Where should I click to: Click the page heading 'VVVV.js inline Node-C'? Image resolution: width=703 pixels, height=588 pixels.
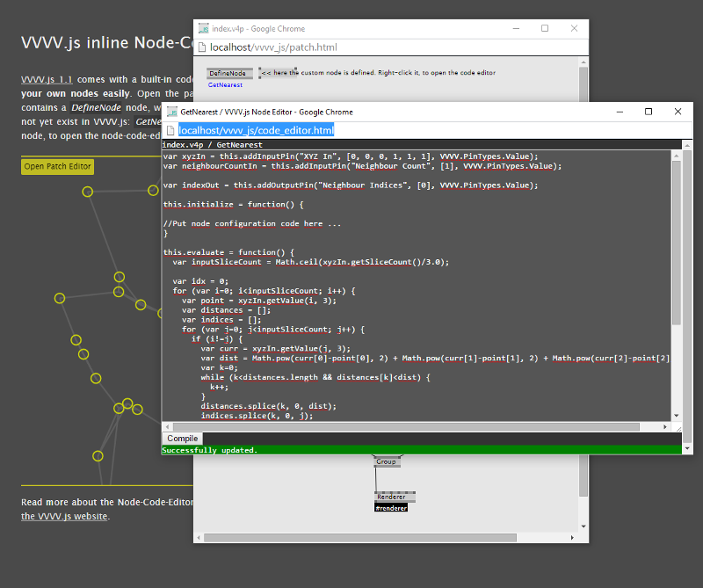coord(106,42)
